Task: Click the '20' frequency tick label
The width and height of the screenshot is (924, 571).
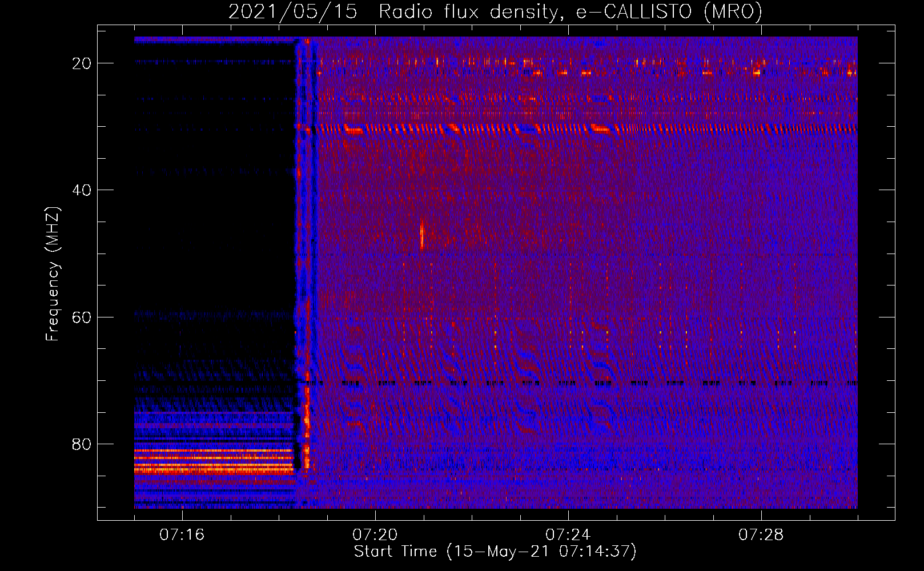Action: point(82,63)
